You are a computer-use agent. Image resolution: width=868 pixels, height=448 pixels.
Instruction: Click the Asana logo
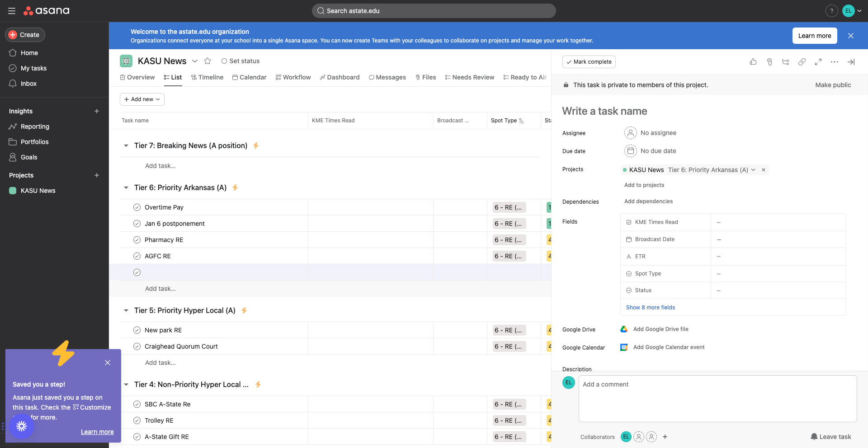coord(47,11)
